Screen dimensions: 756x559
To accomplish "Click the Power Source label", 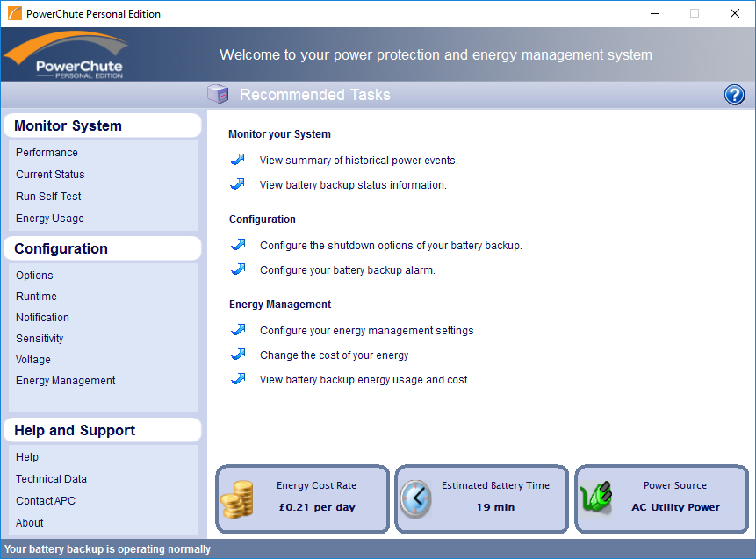I will (675, 485).
